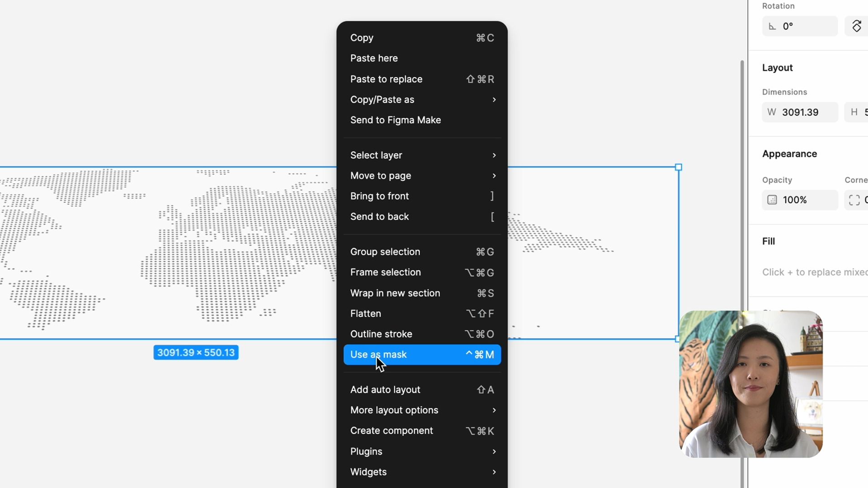Click Create component menu entry

point(422,431)
